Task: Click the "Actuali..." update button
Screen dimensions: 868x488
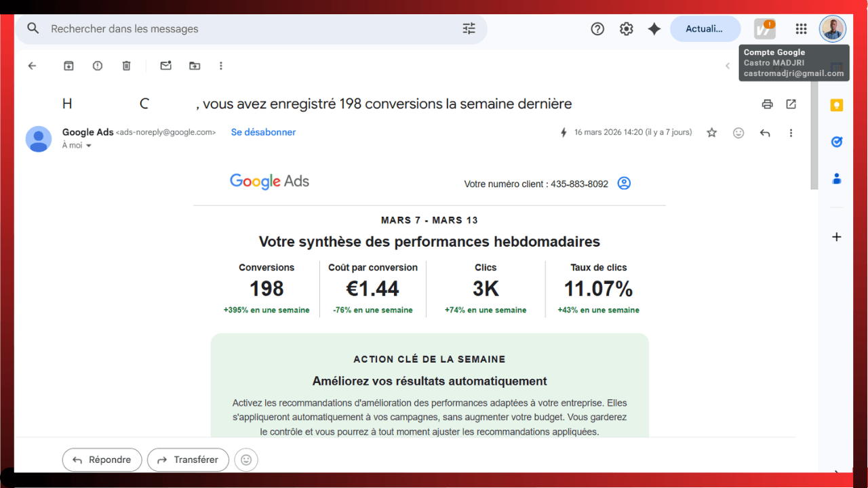Action: click(x=705, y=28)
